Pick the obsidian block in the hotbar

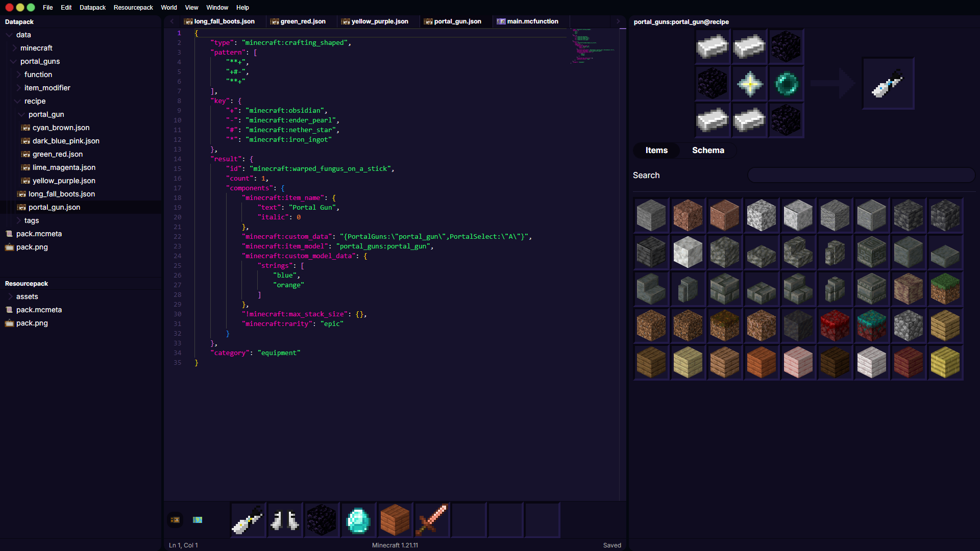click(x=322, y=520)
